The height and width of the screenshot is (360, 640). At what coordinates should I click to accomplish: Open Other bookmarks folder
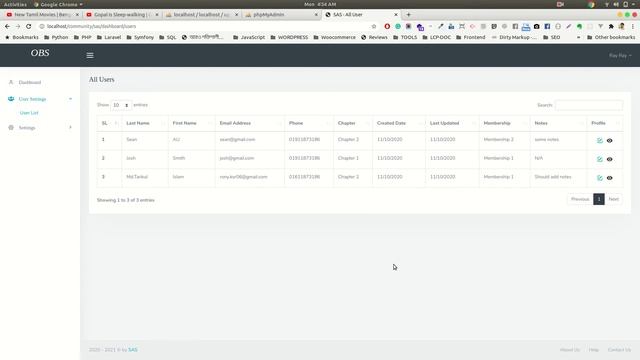click(x=611, y=37)
